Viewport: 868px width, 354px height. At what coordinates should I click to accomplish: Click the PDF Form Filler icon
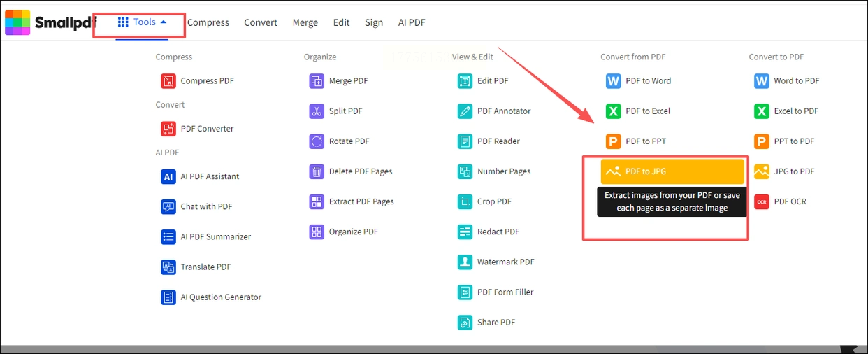click(465, 292)
